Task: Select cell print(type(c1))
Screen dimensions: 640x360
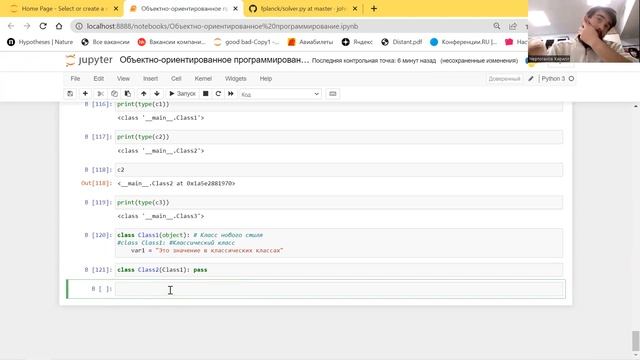Action: tap(339, 106)
